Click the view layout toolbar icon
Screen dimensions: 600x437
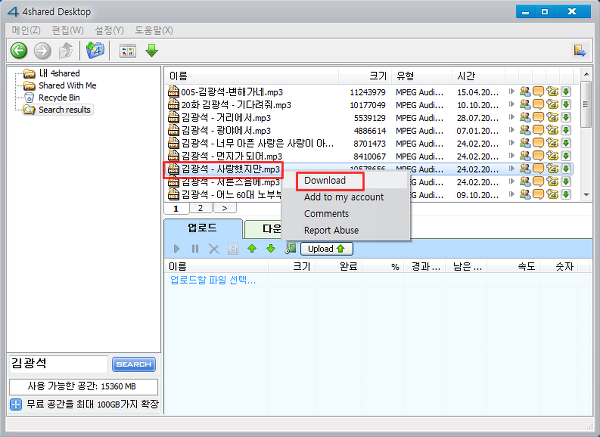point(127,51)
